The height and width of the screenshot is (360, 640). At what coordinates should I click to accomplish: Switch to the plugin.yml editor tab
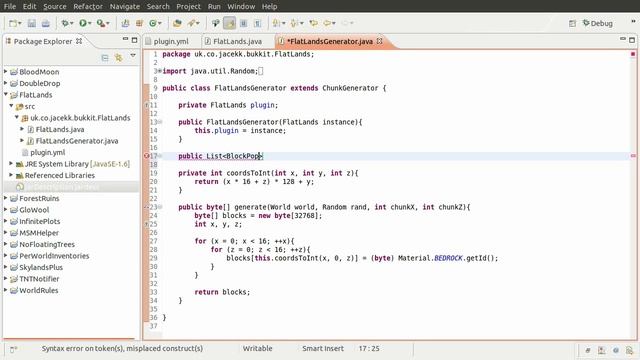click(x=171, y=41)
